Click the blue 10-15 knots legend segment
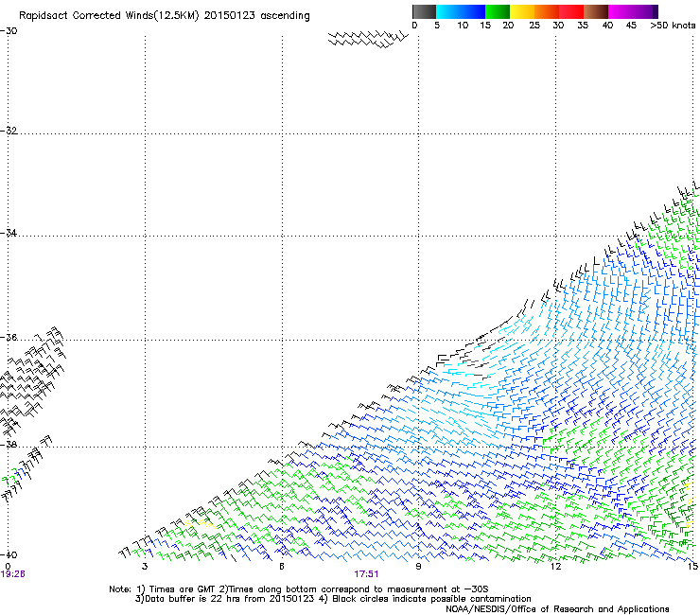 click(x=473, y=11)
